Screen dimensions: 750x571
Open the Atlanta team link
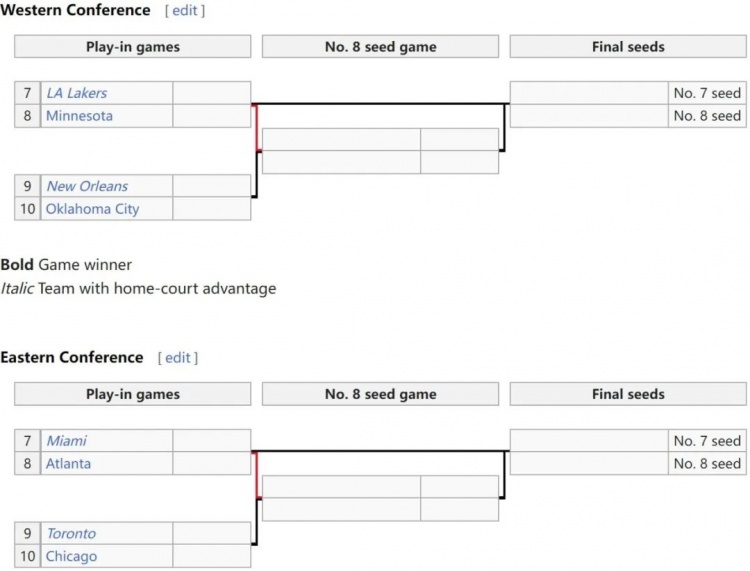coord(68,463)
